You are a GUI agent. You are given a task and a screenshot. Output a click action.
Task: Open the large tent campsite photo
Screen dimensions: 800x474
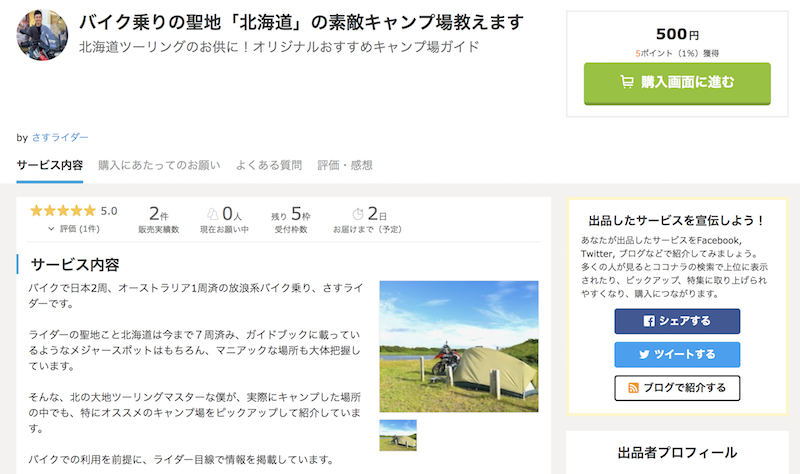[459, 346]
